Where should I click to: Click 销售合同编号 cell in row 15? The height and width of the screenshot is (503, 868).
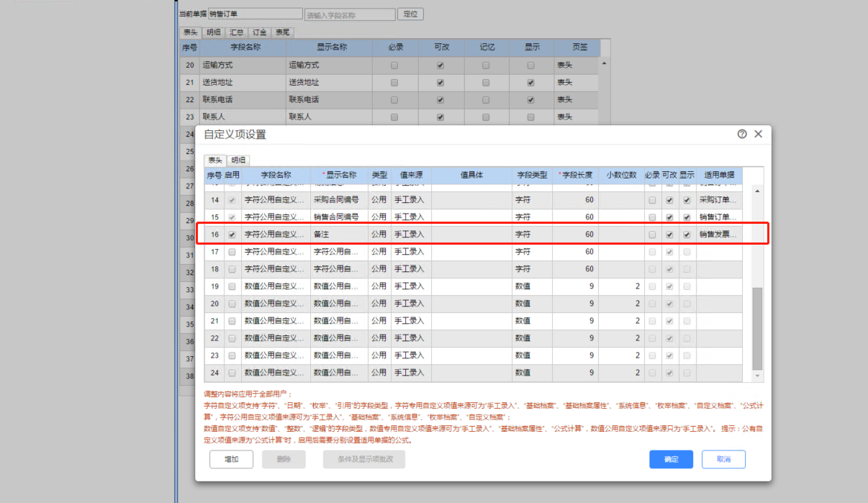(339, 217)
